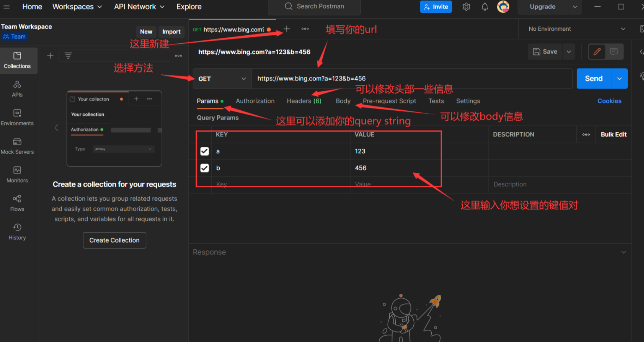Switch to the Headers (6) tab
The width and height of the screenshot is (644, 342).
coord(304,101)
